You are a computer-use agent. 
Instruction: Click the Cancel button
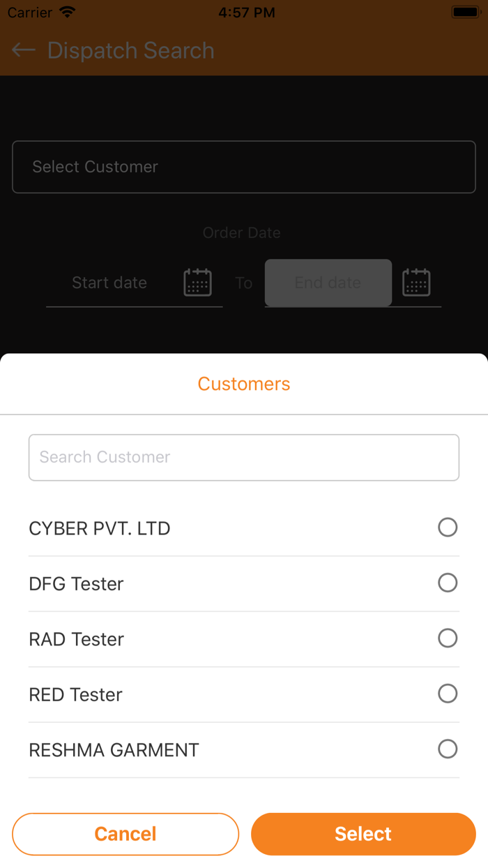click(125, 834)
